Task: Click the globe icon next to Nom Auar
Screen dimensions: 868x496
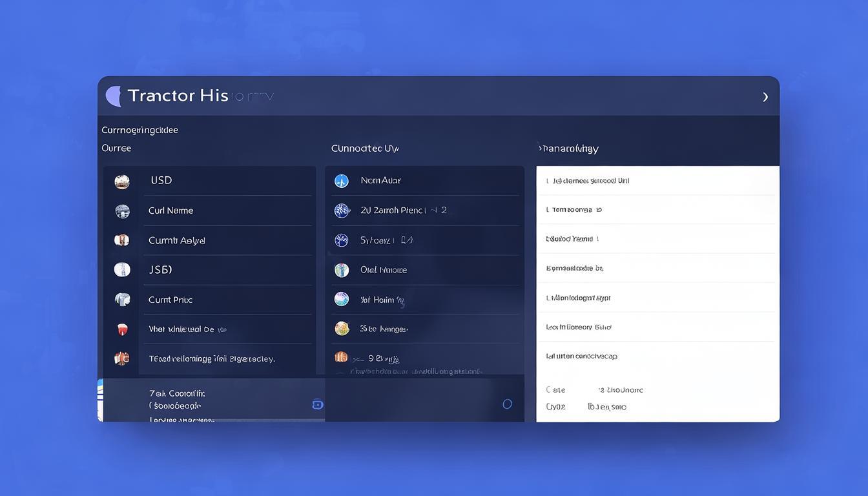Action: [342, 181]
